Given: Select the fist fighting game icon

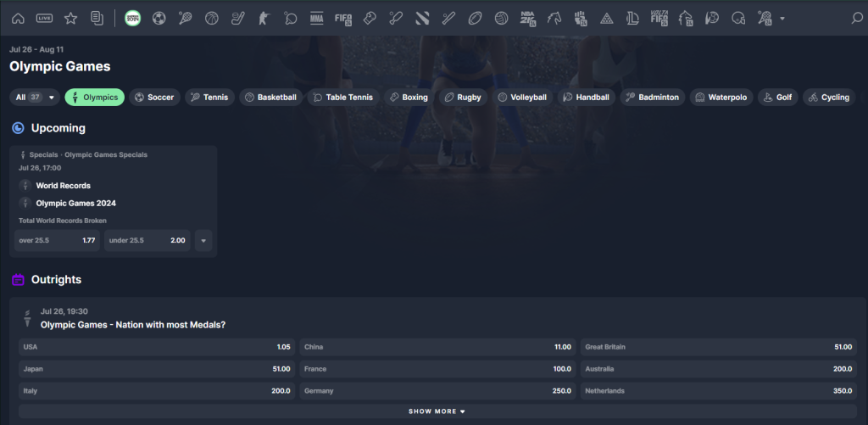Looking at the screenshot, I should (580, 19).
